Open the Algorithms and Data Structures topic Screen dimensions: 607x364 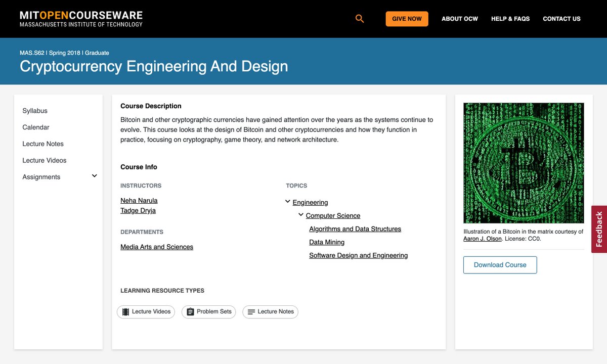click(355, 229)
